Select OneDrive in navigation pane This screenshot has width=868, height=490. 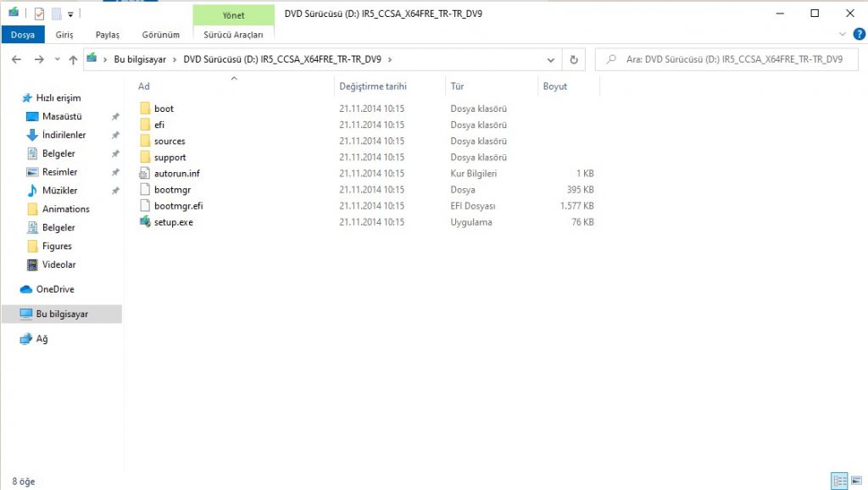coord(55,289)
